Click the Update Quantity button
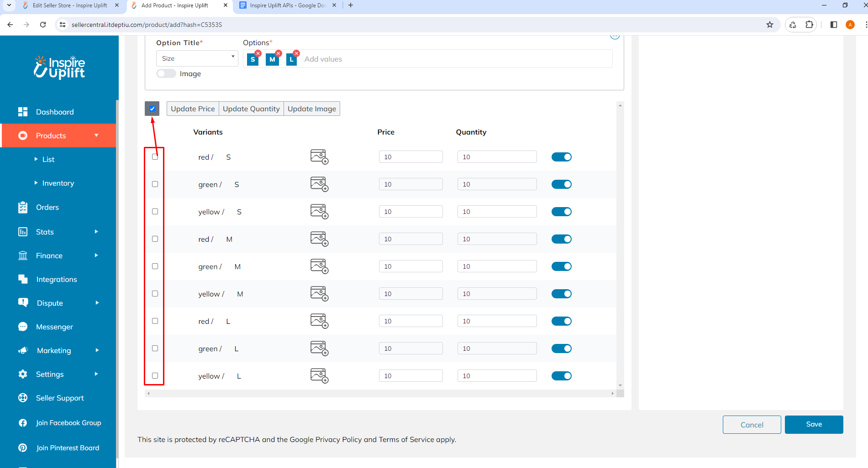The height and width of the screenshot is (468, 868). (x=251, y=109)
